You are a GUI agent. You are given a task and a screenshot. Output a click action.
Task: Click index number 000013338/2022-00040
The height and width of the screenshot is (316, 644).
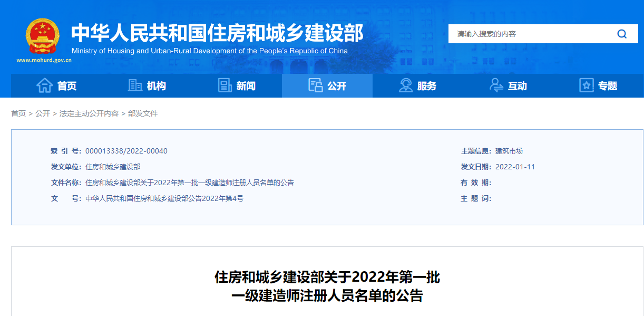pyautogui.click(x=126, y=151)
